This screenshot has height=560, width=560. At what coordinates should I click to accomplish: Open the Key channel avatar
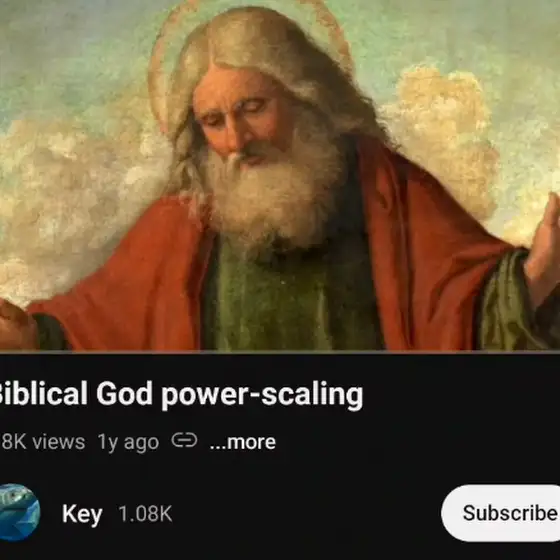tap(18, 512)
